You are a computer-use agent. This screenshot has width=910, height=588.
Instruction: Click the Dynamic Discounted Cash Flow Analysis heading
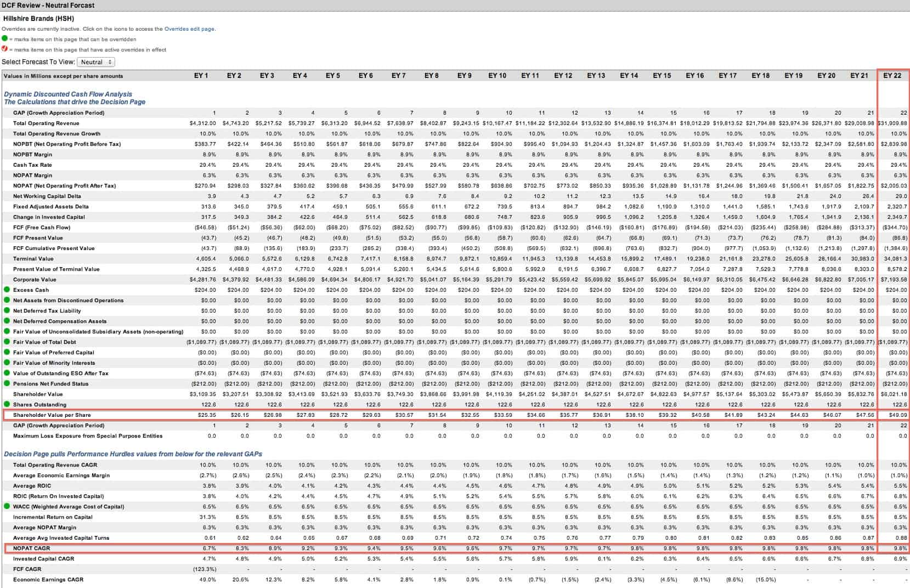68,94
